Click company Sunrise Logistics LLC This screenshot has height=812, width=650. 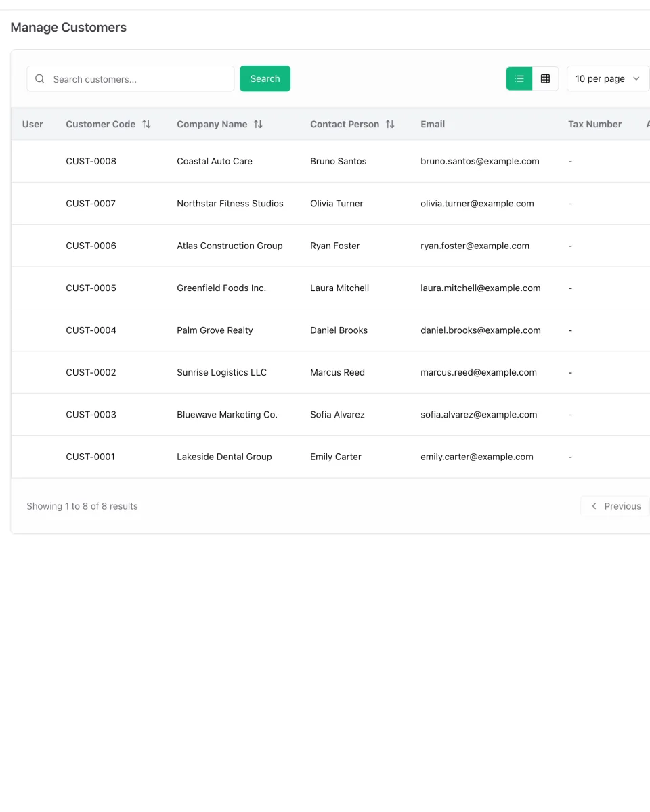[x=222, y=372]
